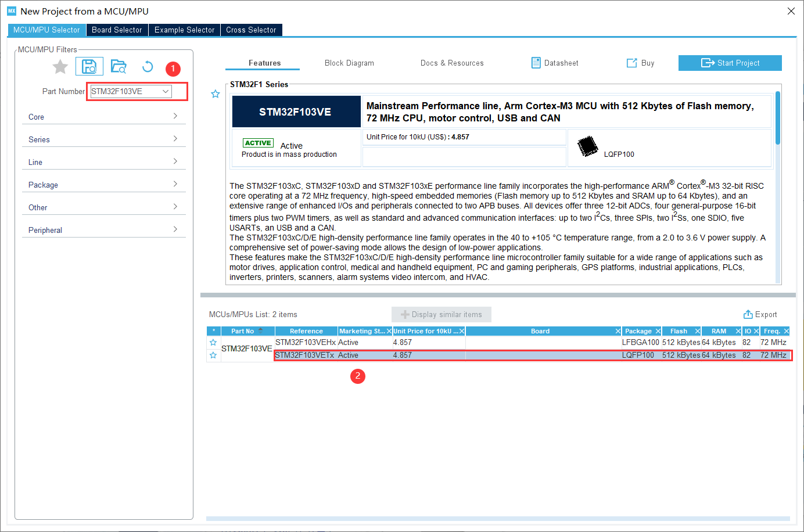Remove the Marketing Status column via its X
The width and height of the screenshot is (804, 532).
pos(389,331)
